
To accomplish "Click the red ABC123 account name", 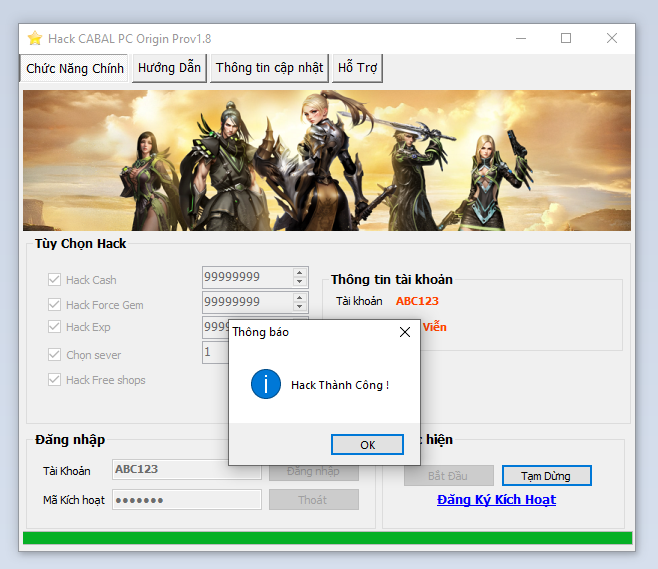I will click(417, 301).
